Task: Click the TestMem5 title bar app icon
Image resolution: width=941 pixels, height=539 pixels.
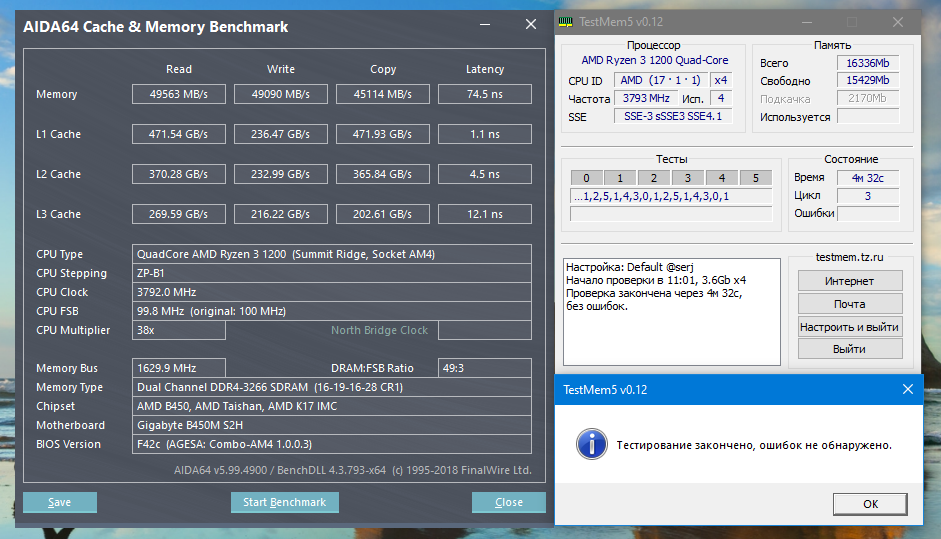Action: [x=565, y=22]
